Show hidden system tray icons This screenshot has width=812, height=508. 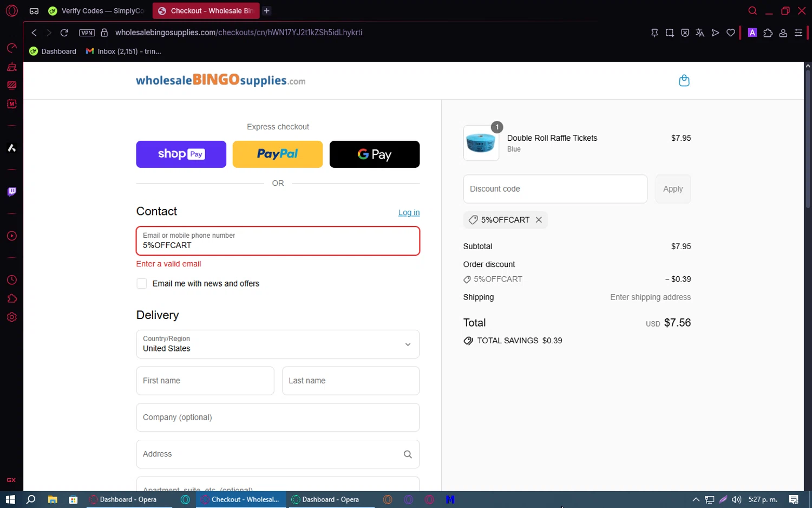(696, 499)
